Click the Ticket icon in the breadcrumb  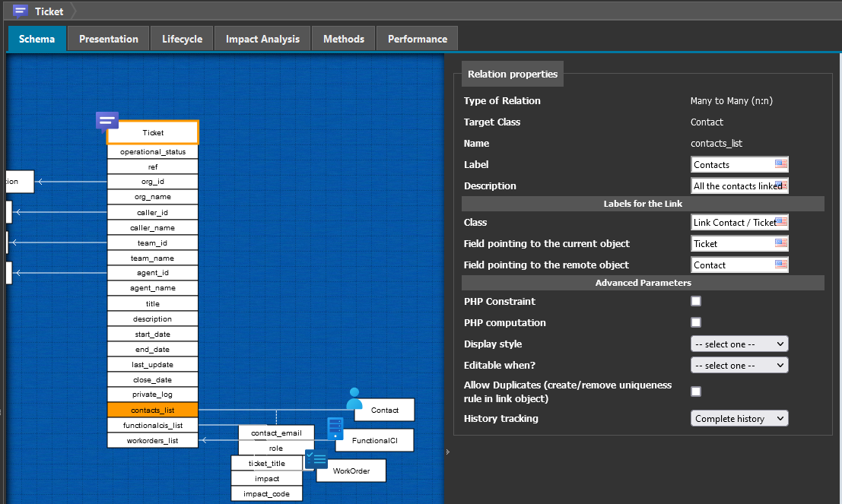point(21,11)
